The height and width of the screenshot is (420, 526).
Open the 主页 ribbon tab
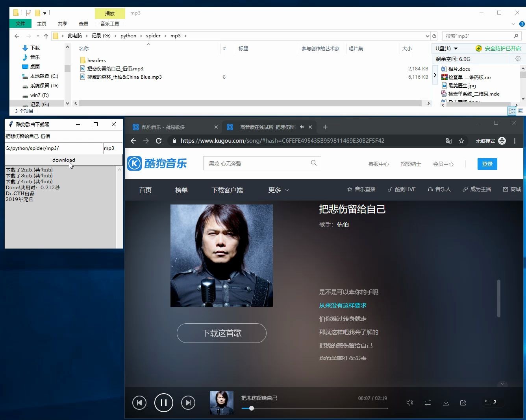(42, 24)
